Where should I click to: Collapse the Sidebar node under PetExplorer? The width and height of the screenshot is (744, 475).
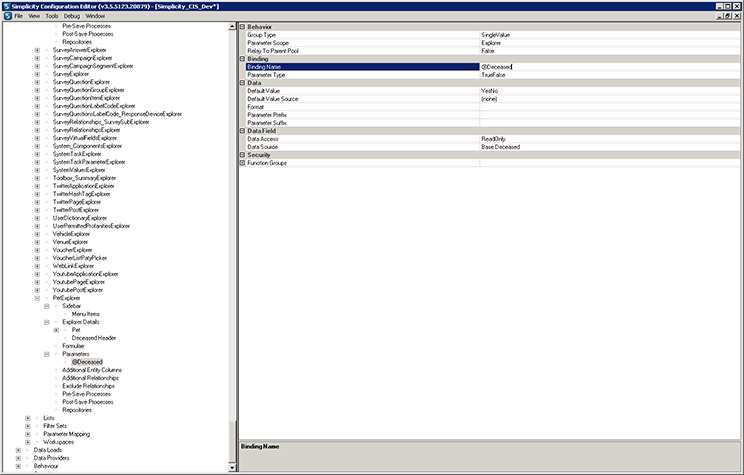[x=46, y=306]
